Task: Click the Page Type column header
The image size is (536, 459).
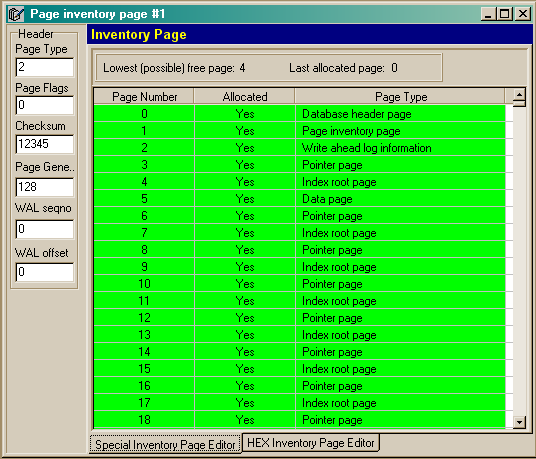Action: click(x=400, y=97)
